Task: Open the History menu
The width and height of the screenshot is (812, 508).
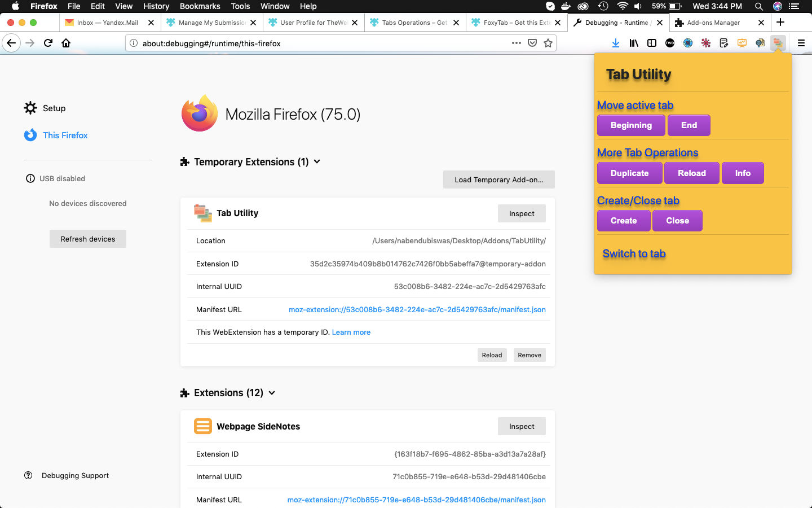Action: (x=156, y=6)
